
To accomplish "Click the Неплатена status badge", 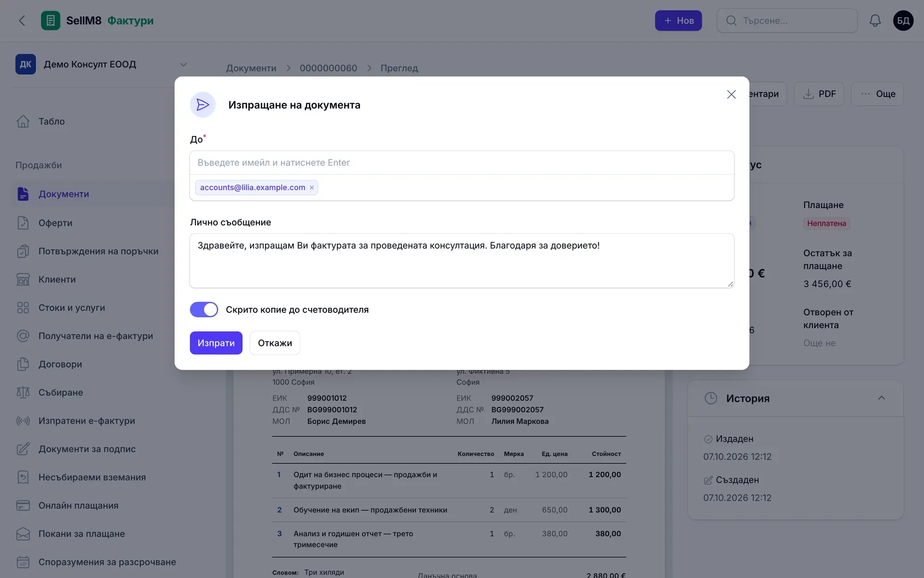I will (826, 223).
